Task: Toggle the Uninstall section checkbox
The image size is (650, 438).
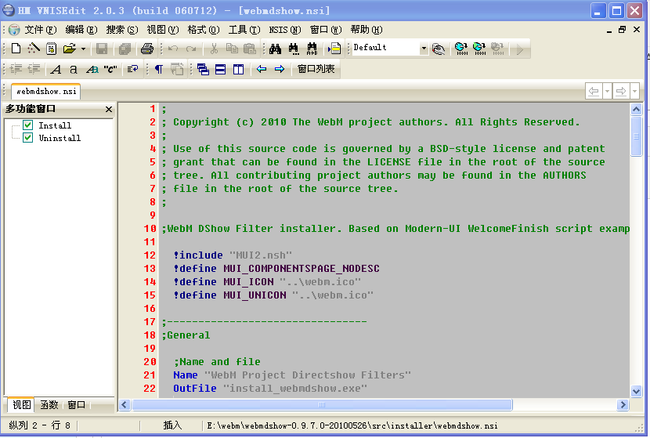Action: click(28, 138)
